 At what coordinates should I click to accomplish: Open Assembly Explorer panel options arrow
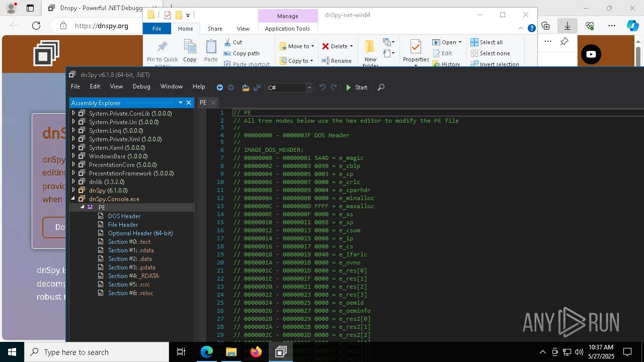[181, 103]
